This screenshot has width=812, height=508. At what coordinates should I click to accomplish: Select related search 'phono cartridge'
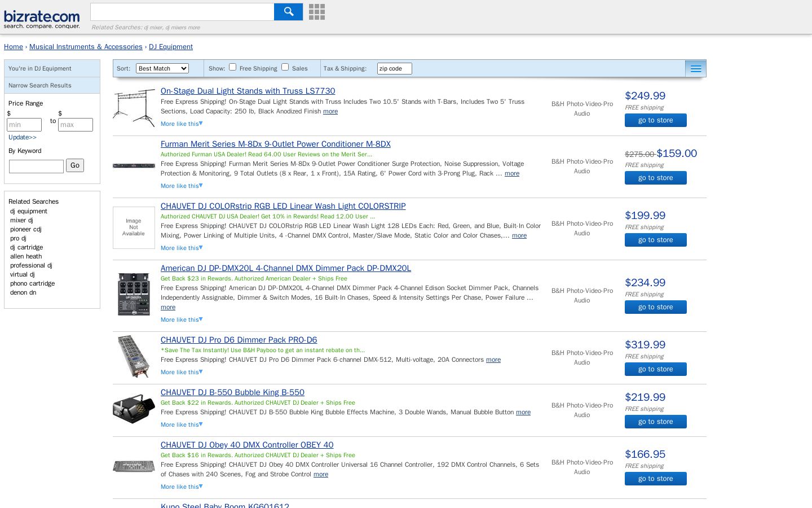pyautogui.click(x=33, y=283)
